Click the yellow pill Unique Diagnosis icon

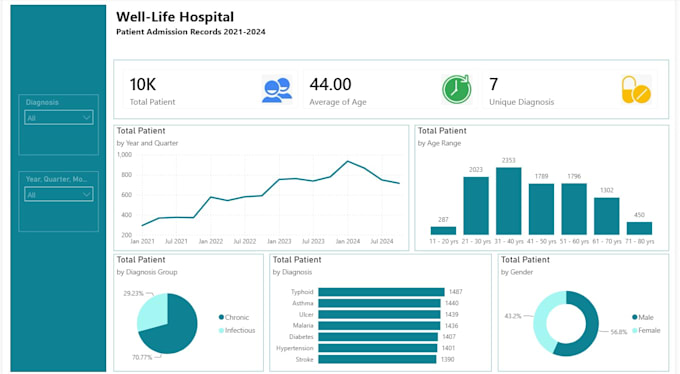pos(636,90)
